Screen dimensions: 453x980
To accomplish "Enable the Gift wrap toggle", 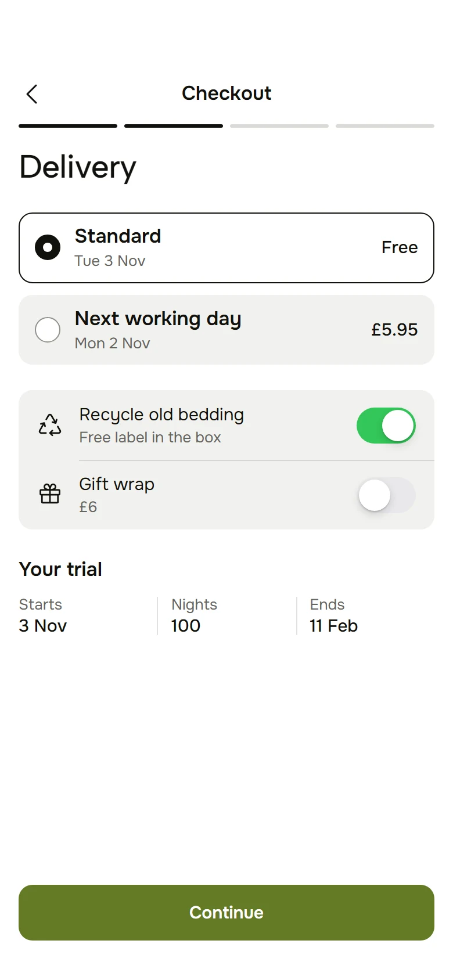I will pyautogui.click(x=386, y=495).
